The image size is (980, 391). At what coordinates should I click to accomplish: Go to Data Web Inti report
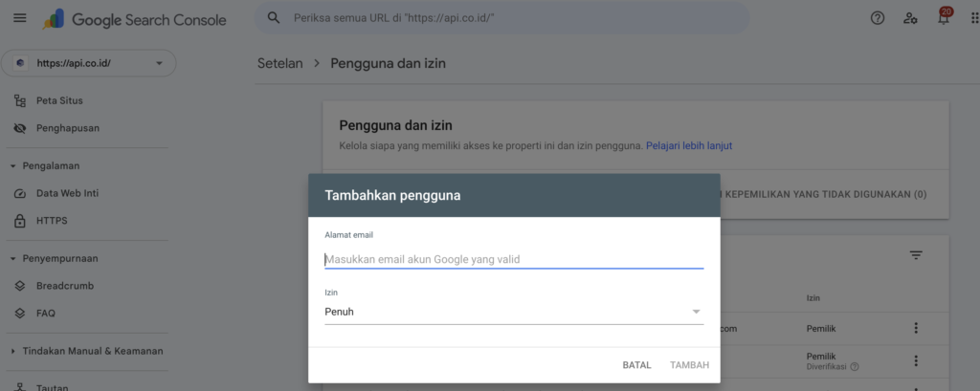click(67, 193)
